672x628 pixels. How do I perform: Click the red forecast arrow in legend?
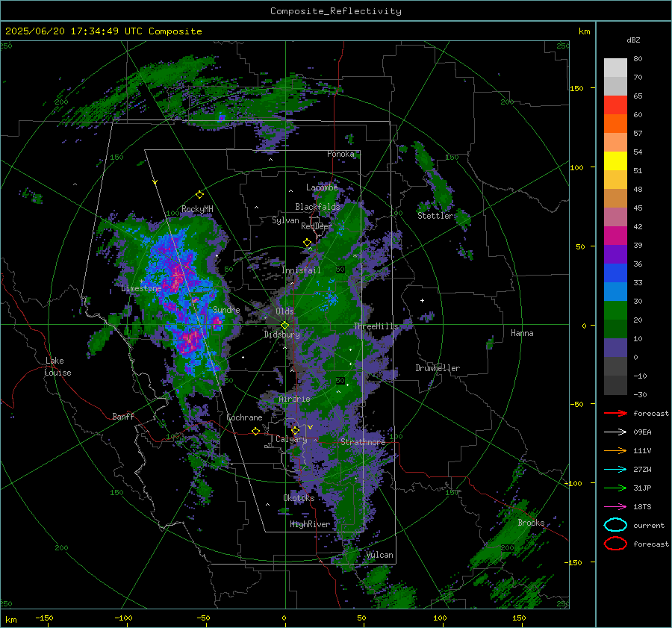(615, 413)
